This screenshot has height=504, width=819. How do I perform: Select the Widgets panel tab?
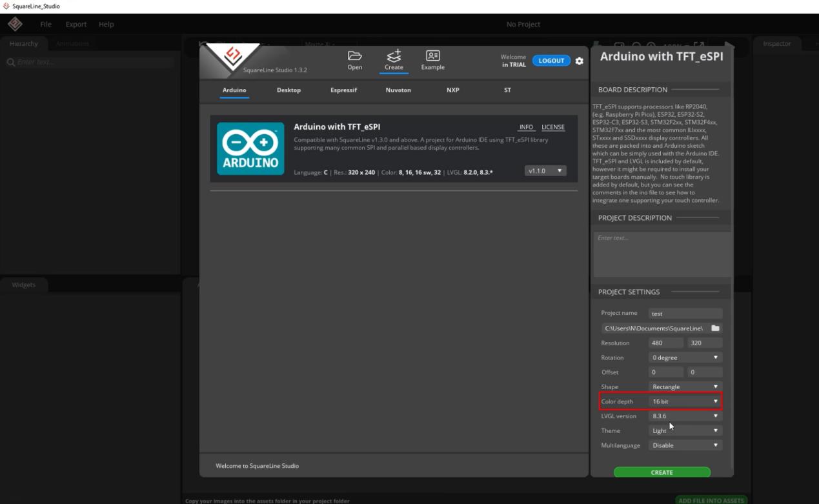tap(24, 285)
